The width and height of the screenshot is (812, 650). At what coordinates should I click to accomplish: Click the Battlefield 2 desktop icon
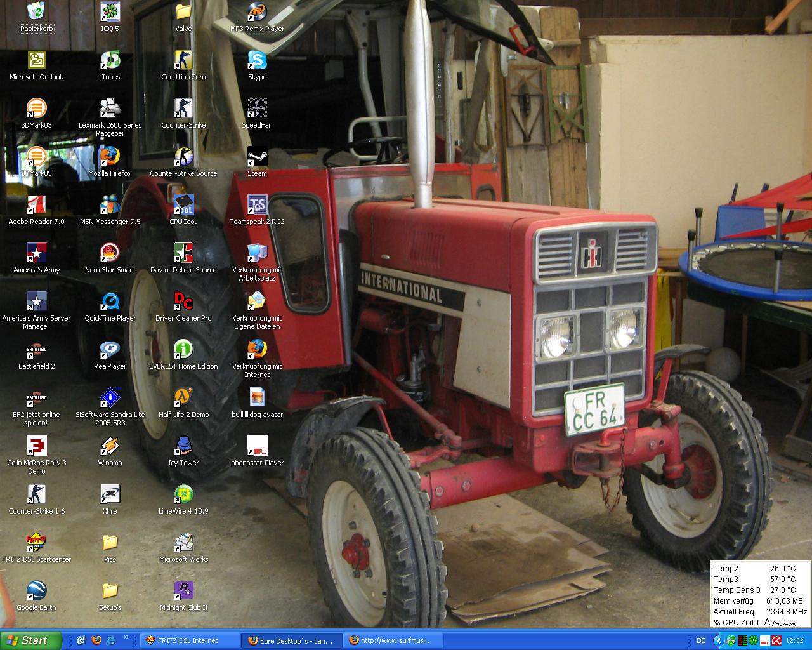(x=36, y=350)
